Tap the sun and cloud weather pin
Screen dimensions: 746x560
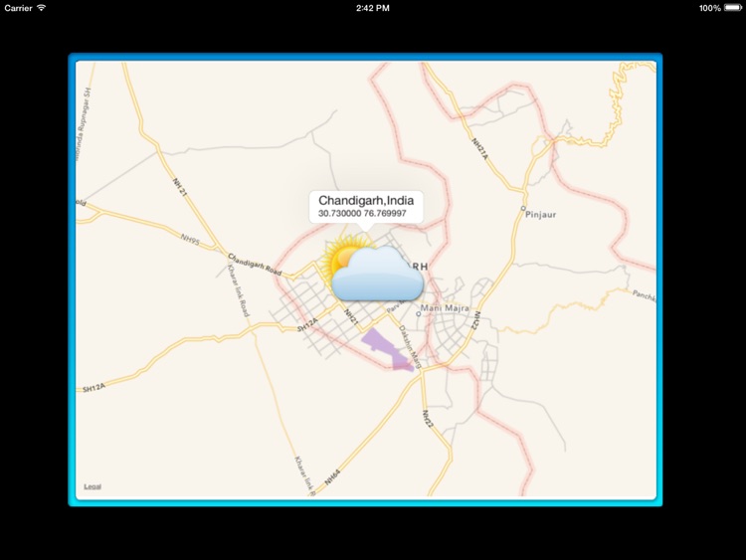[x=372, y=268]
